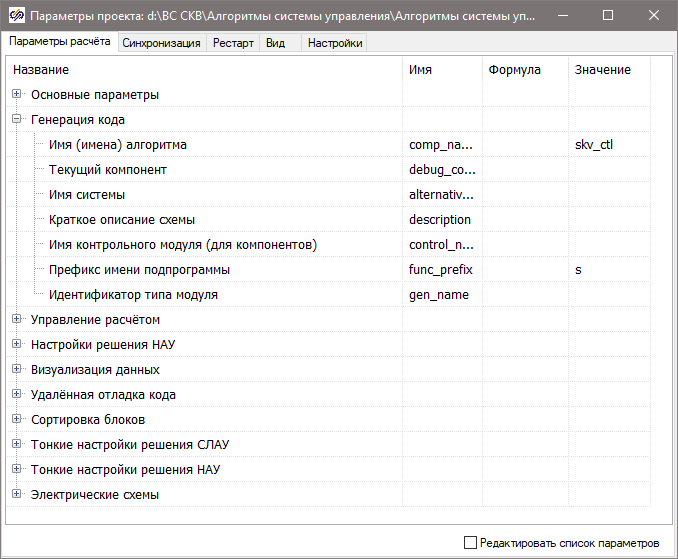Click the application icon in title bar
Image resolution: width=678 pixels, height=559 pixels.
(x=15, y=16)
